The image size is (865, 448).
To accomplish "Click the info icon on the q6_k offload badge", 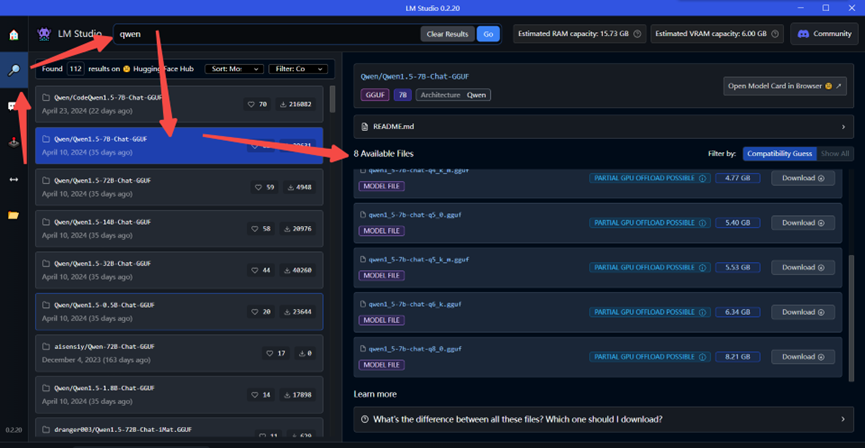I will click(702, 312).
